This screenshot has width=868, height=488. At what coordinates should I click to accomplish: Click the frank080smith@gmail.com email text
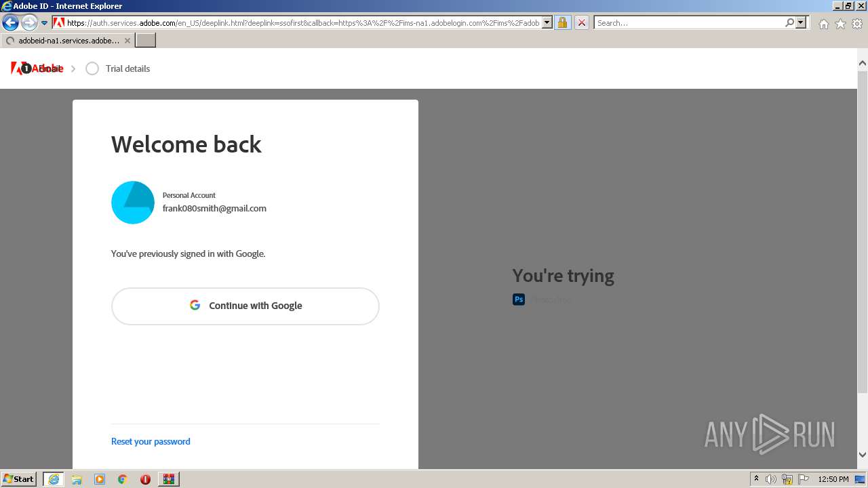214,208
